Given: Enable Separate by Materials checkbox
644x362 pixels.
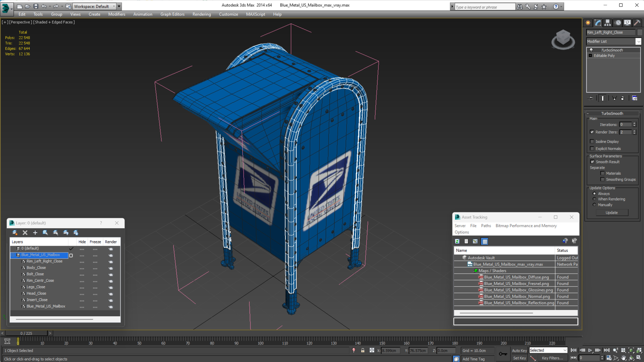Looking at the screenshot, I should click(x=602, y=173).
